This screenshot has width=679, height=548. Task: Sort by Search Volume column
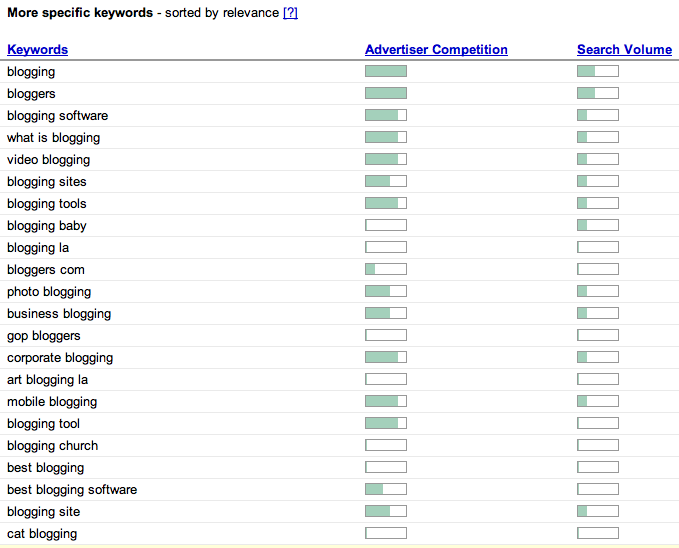pos(624,49)
